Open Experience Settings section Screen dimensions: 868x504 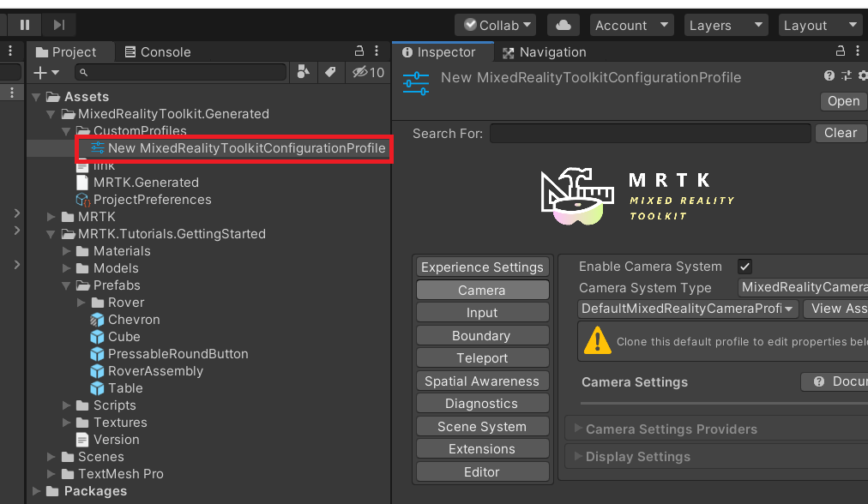coord(482,267)
